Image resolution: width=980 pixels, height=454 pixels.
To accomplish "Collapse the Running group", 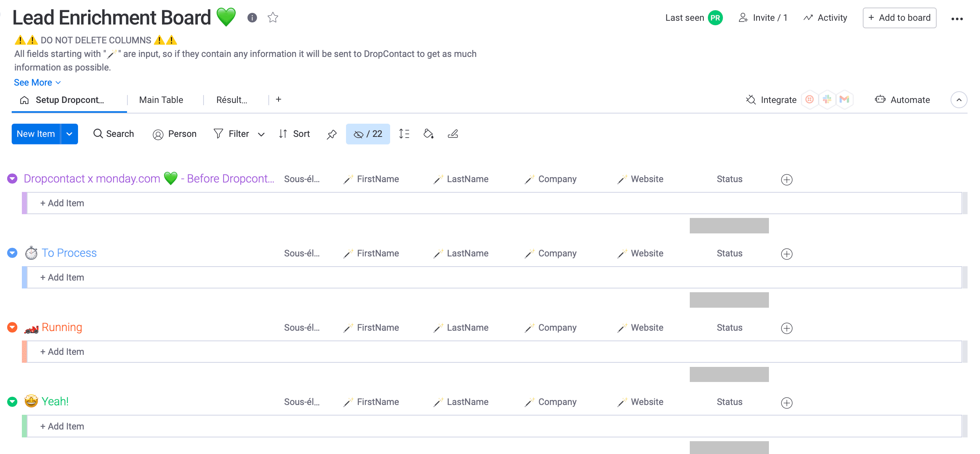I will tap(12, 327).
